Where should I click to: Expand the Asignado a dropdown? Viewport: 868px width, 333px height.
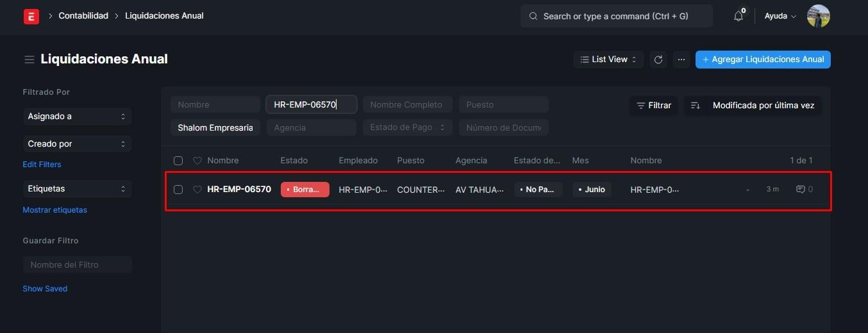[x=77, y=117]
